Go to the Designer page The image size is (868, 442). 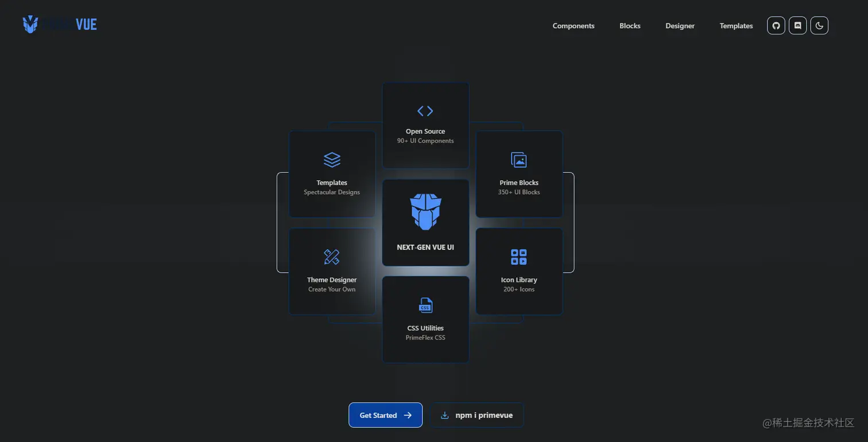[x=680, y=26]
